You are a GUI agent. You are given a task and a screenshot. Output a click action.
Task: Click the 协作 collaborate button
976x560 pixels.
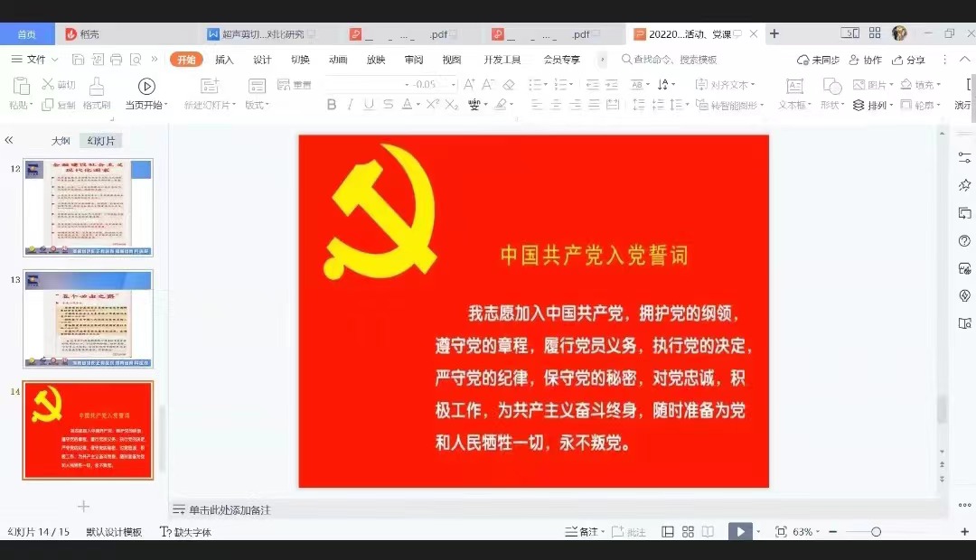(x=865, y=60)
